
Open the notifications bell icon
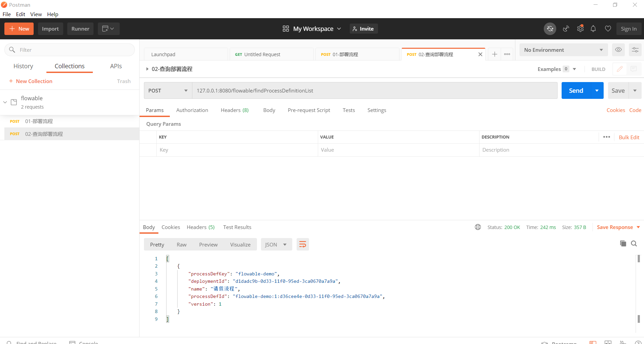(x=593, y=29)
